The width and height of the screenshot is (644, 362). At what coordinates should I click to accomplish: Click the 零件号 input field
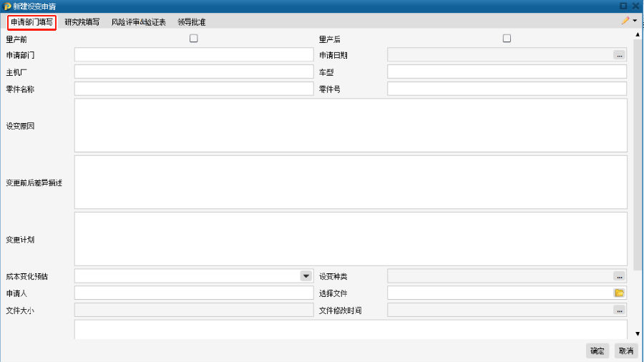[x=507, y=89]
